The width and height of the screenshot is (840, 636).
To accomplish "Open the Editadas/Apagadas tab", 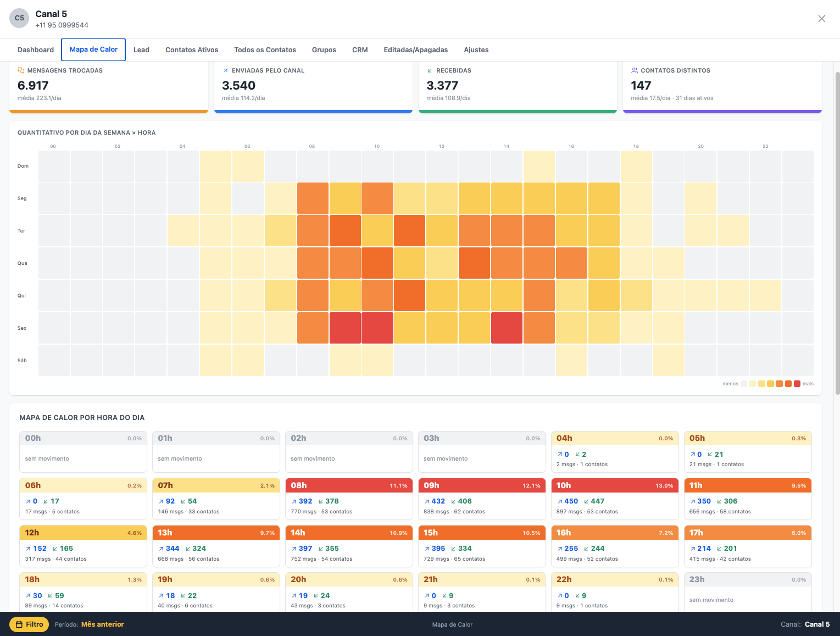I will [416, 50].
